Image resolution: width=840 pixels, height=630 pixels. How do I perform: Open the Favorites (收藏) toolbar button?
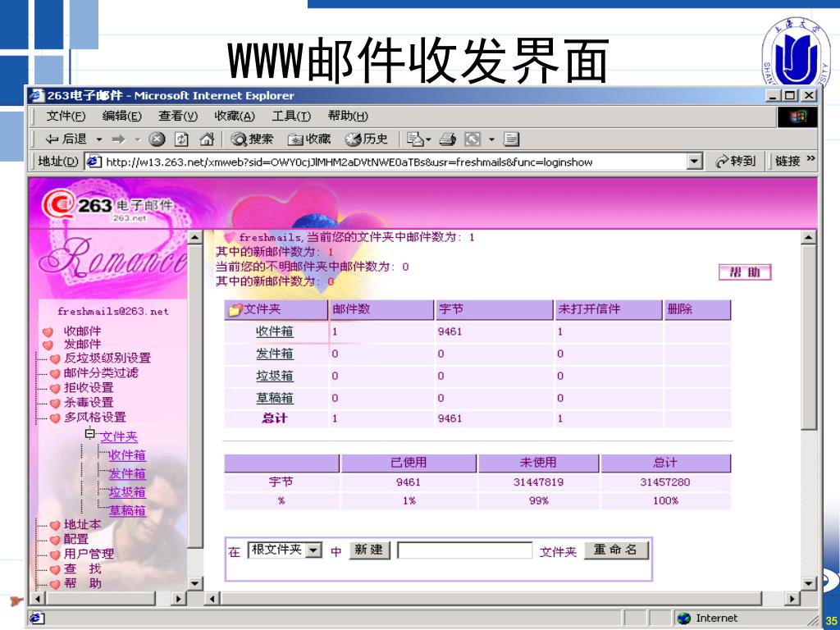pyautogui.click(x=309, y=139)
